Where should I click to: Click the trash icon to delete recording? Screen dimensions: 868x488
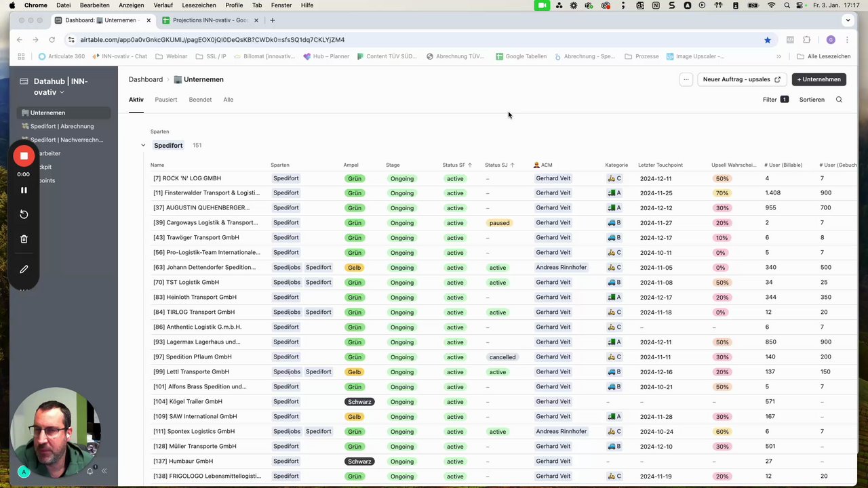(24, 239)
